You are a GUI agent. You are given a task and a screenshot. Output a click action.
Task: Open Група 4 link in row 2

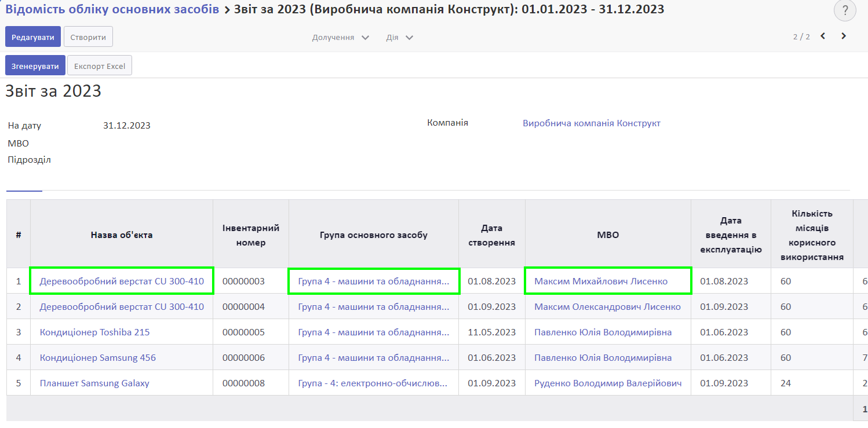click(x=374, y=307)
